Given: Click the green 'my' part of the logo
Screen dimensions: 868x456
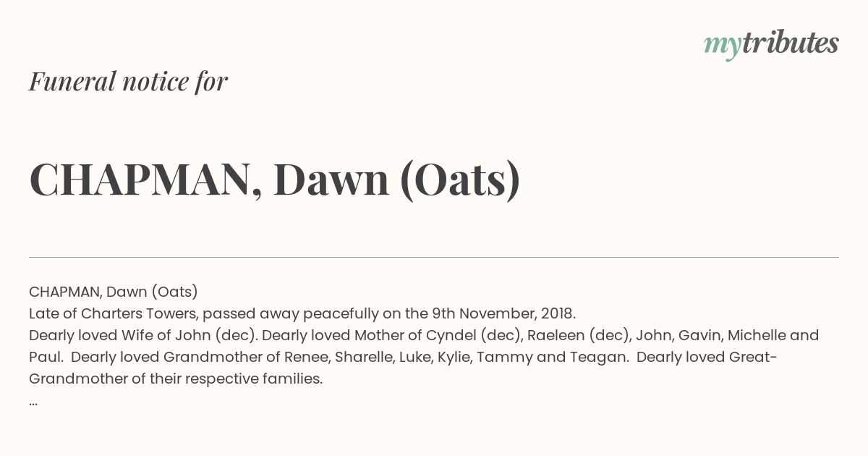Looking at the screenshot, I should (723, 46).
